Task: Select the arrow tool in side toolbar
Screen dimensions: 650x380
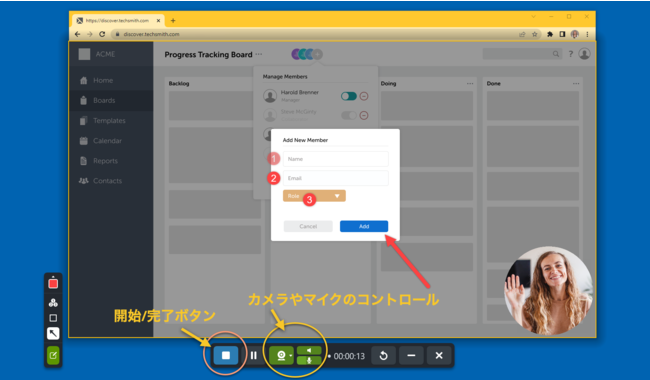Action: (x=53, y=334)
